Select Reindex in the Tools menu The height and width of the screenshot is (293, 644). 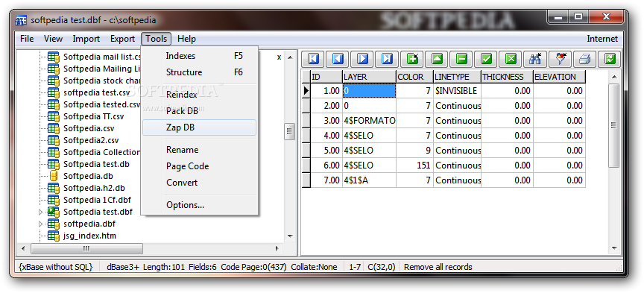(x=199, y=95)
